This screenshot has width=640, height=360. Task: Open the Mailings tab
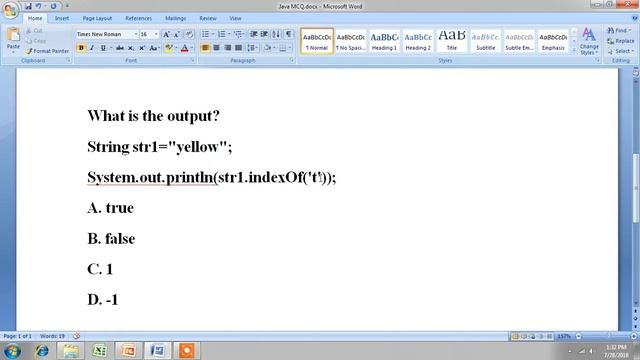(176, 18)
